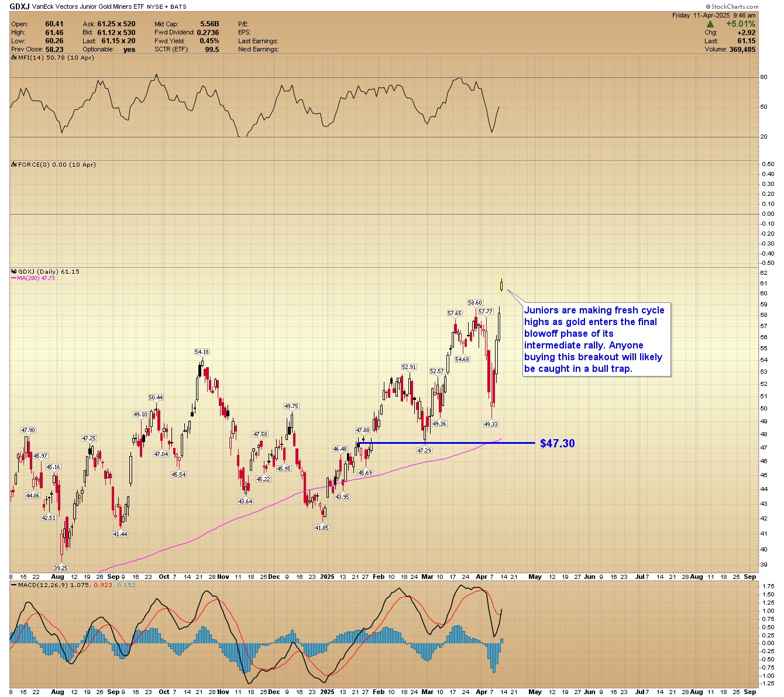Click the 52.57 price label
Screen dimensions: 784x697
point(437,371)
